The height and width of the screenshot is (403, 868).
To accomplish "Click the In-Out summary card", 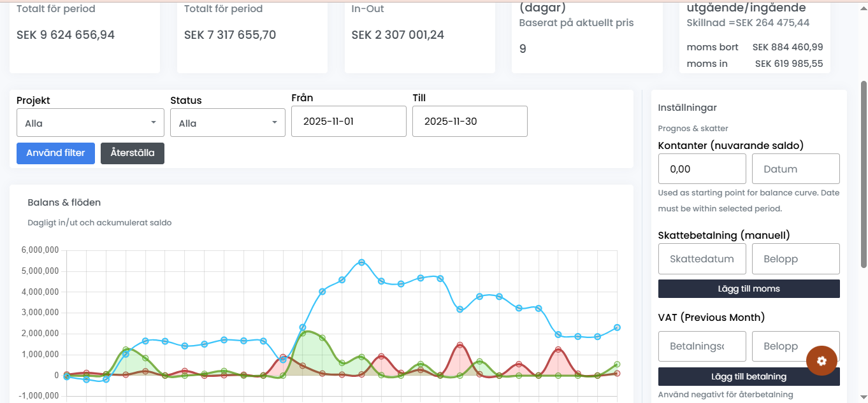I will click(x=419, y=35).
